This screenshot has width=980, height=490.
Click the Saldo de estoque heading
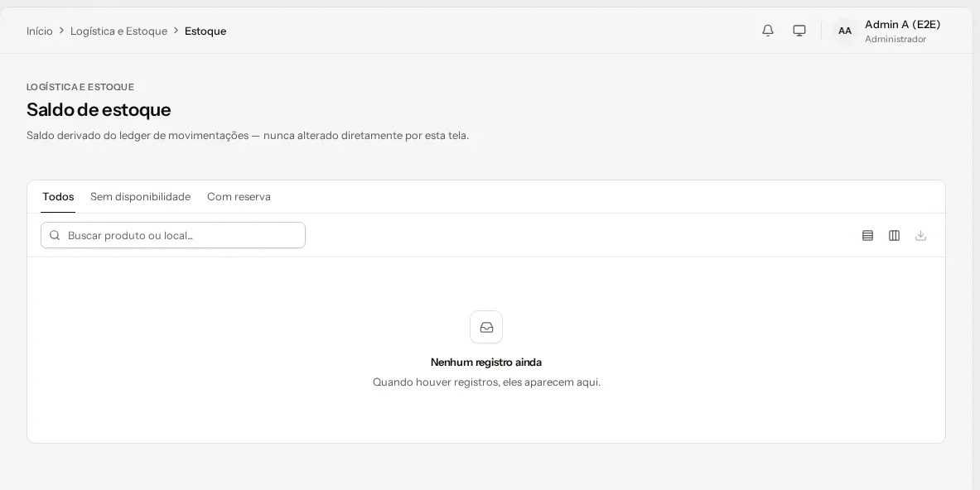click(99, 109)
